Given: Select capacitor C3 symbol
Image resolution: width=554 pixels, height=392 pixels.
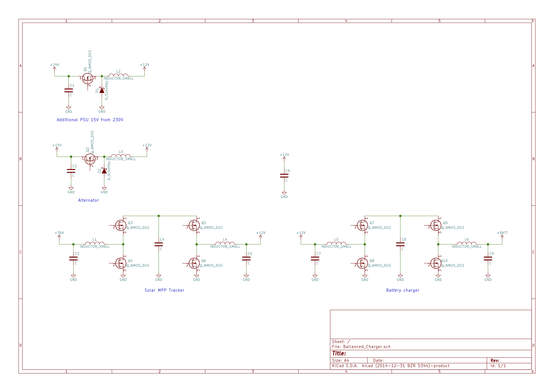Looking at the screenshot, I should coord(73,259).
